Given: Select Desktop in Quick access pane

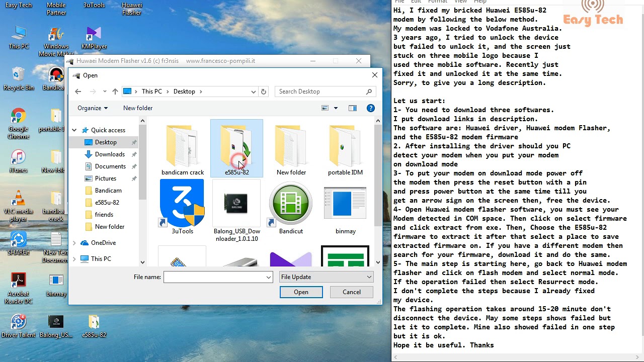Looking at the screenshot, I should tap(106, 142).
